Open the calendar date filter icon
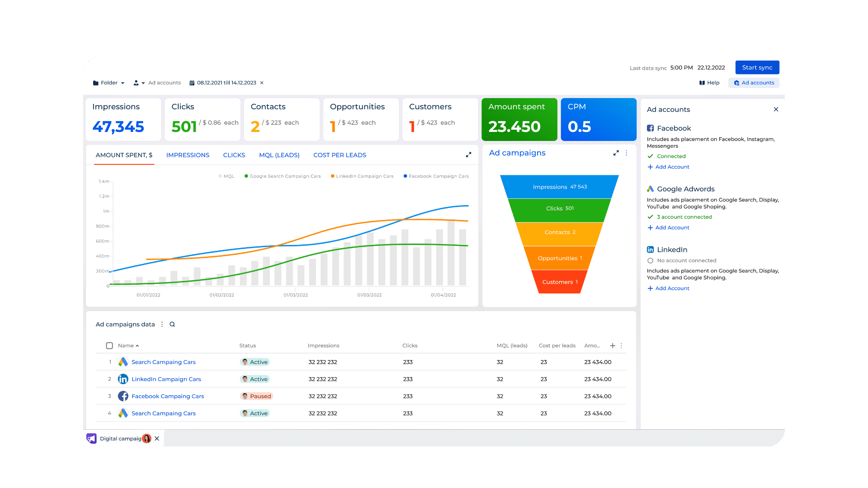Viewport: 868px width, 488px height. click(192, 83)
